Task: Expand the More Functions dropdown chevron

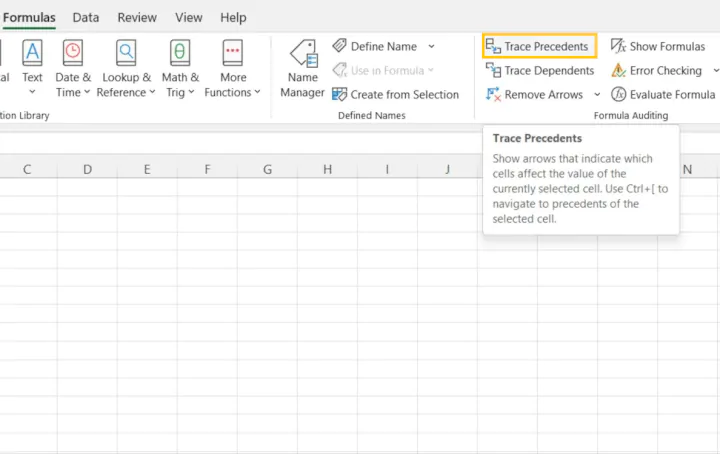Action: [x=257, y=92]
